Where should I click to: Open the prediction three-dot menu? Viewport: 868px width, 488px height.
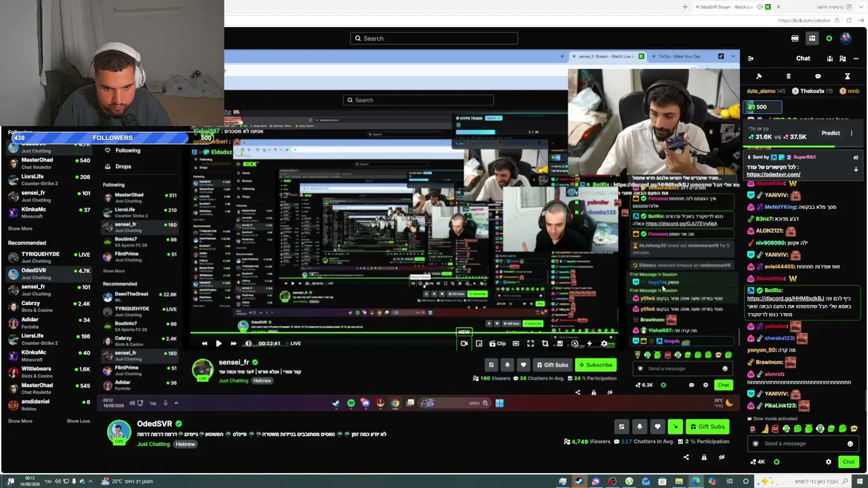point(852,134)
